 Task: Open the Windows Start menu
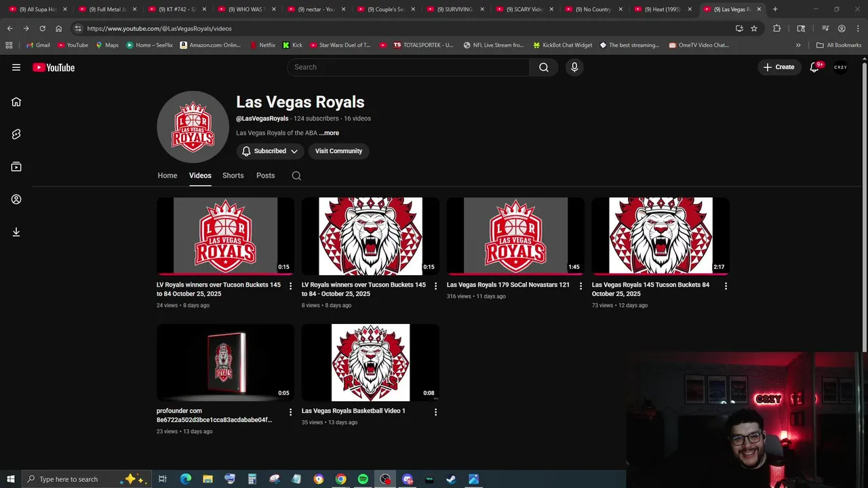(10, 479)
